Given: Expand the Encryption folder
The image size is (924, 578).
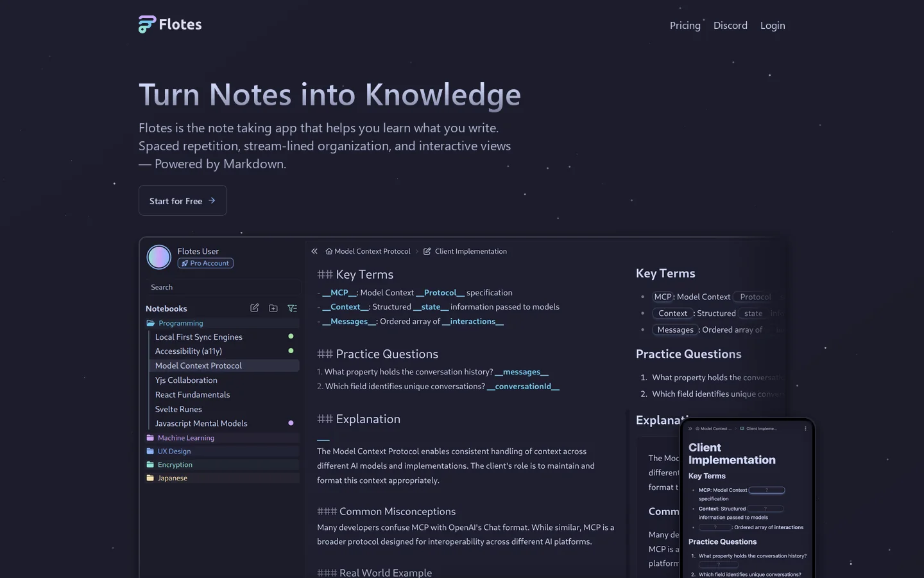Looking at the screenshot, I should tap(223, 465).
